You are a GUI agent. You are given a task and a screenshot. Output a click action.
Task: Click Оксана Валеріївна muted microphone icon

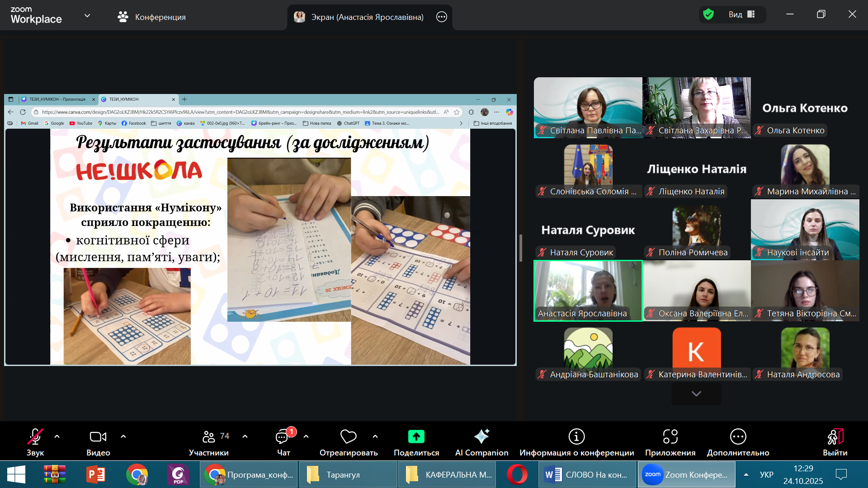pos(651,313)
